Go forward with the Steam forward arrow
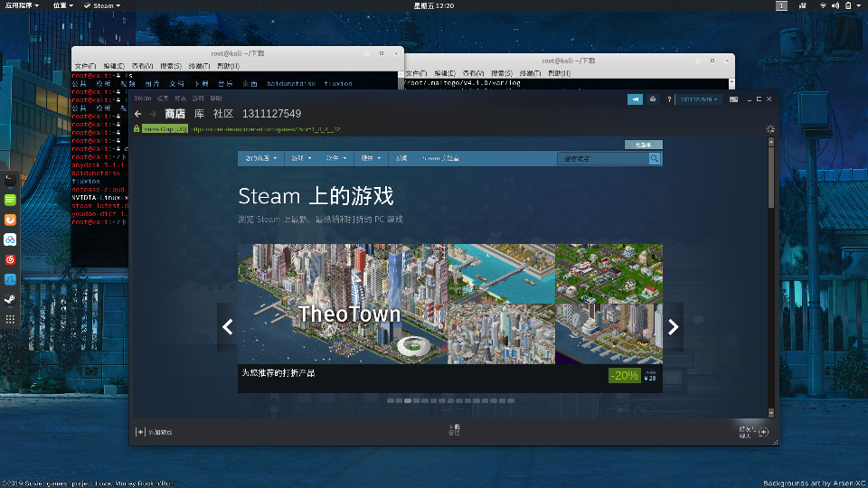 pyautogui.click(x=153, y=114)
